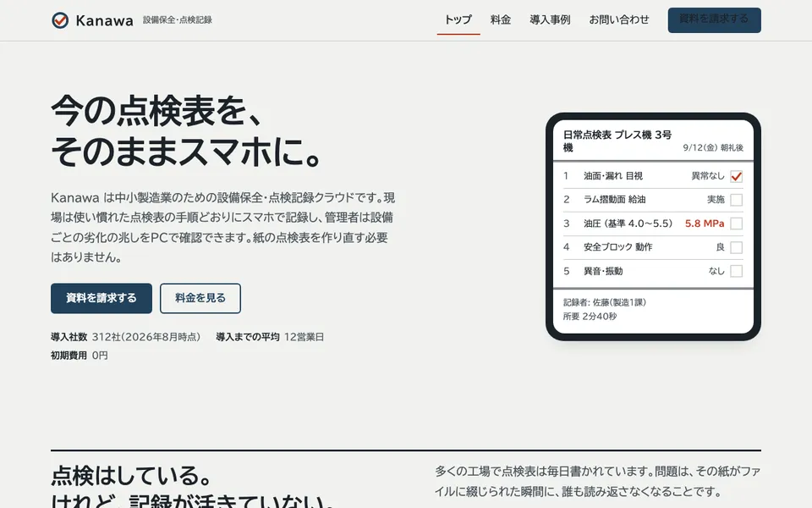Click the 異常なし result text

pos(708,176)
